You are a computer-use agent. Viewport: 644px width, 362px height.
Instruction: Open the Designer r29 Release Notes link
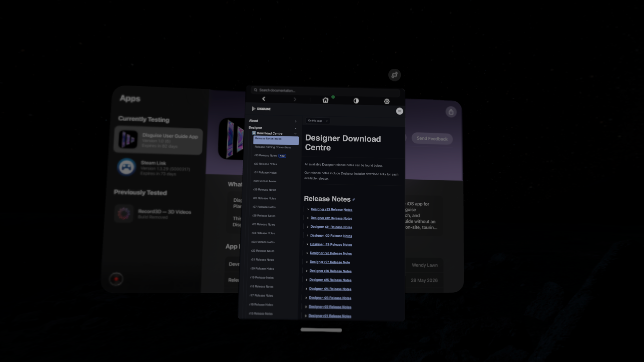(x=331, y=244)
